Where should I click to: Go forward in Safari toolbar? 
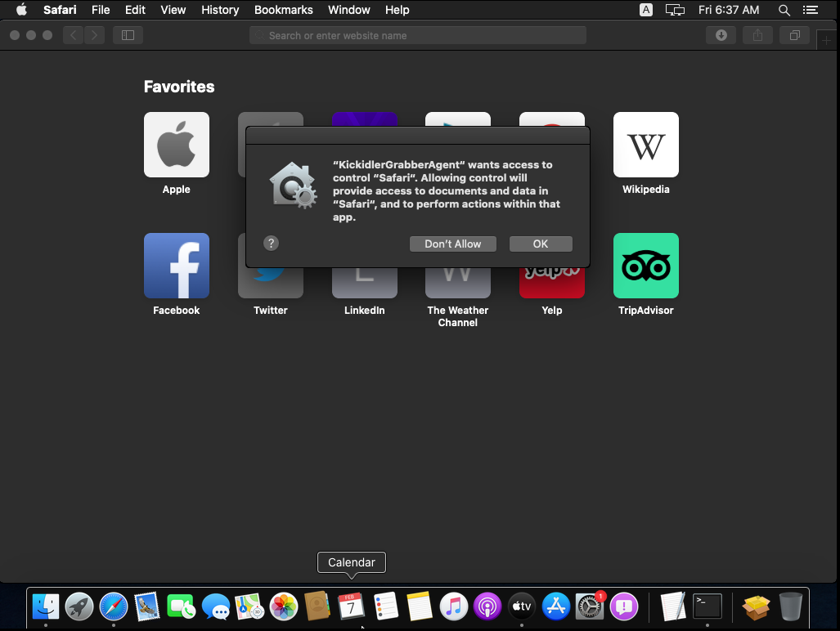94,35
